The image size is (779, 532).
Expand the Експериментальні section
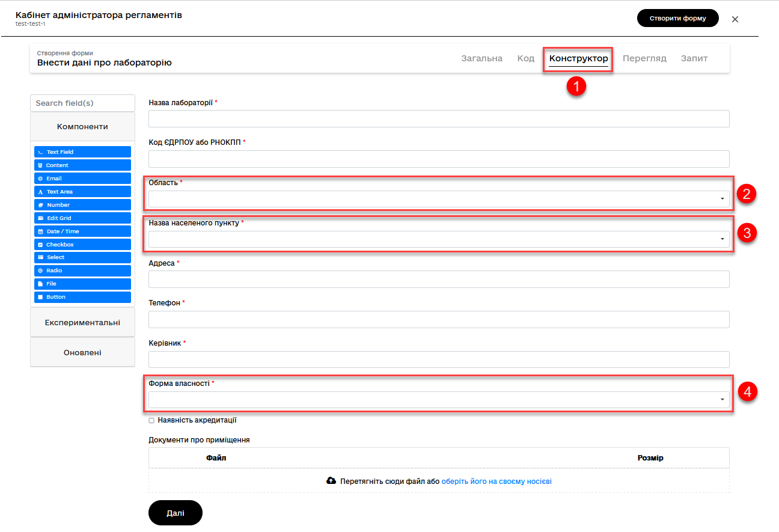point(82,323)
